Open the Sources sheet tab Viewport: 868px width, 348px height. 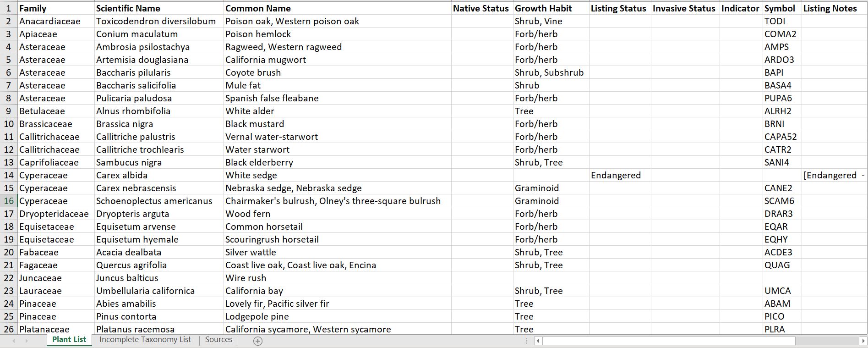click(218, 340)
